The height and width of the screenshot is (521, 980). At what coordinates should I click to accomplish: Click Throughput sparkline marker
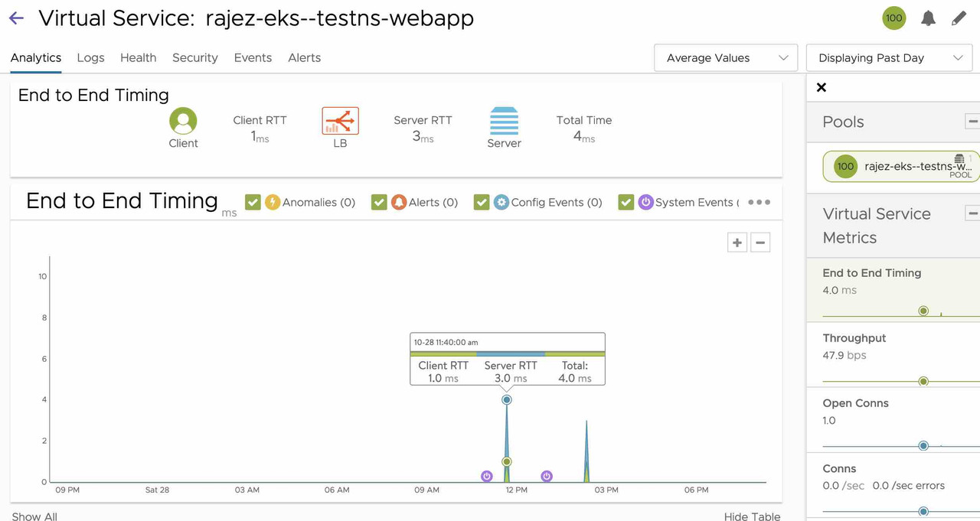tap(923, 381)
